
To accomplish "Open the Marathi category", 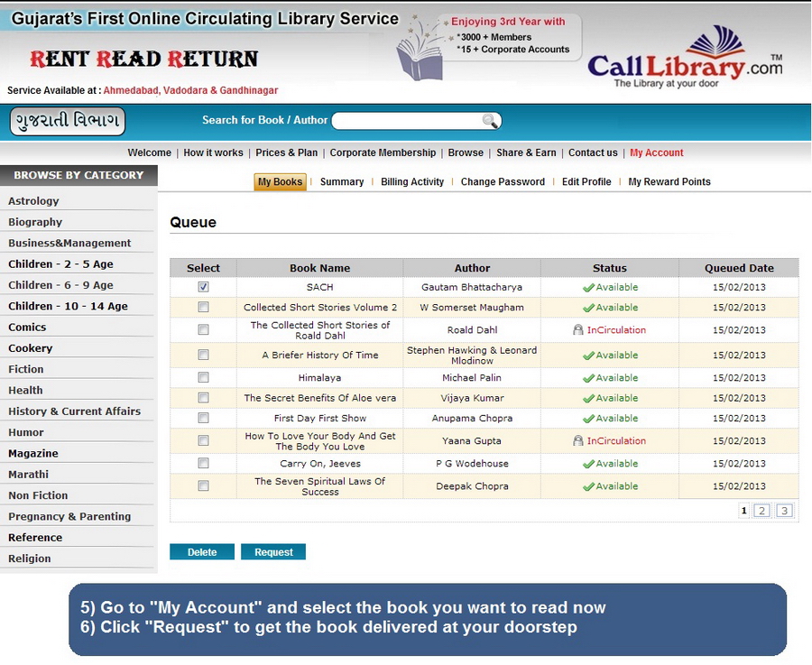I will [29, 475].
